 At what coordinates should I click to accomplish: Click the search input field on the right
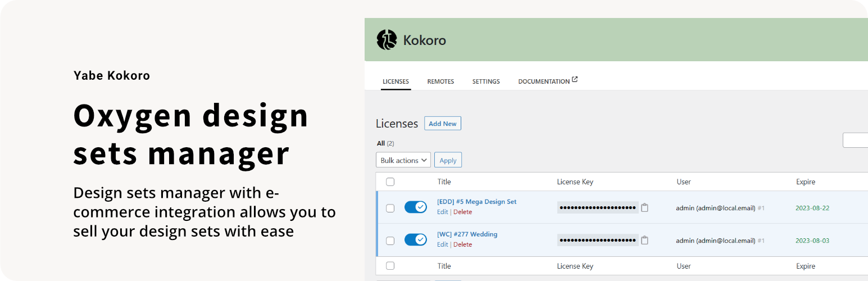(856, 140)
